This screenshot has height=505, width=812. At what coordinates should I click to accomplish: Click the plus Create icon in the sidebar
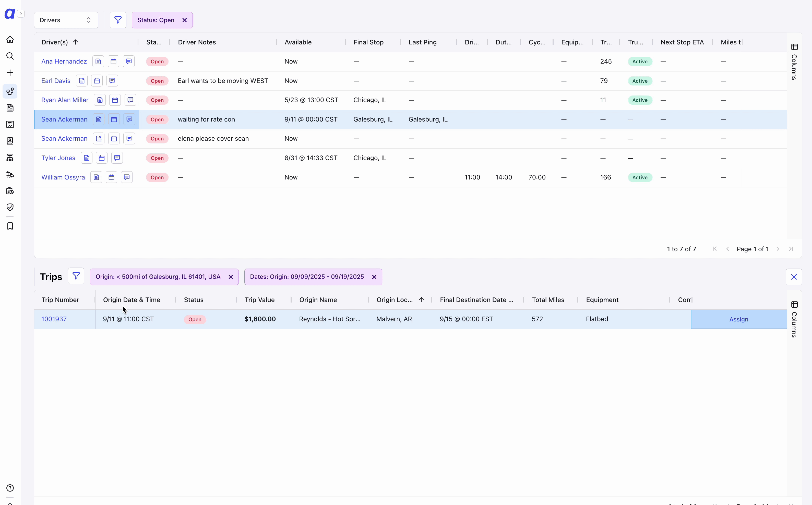(10, 73)
